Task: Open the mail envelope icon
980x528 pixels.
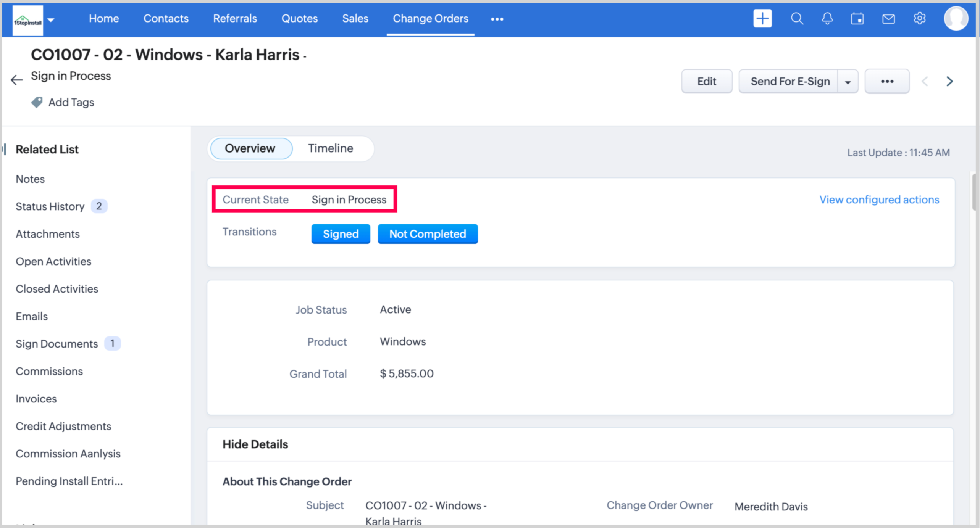Action: click(888, 18)
